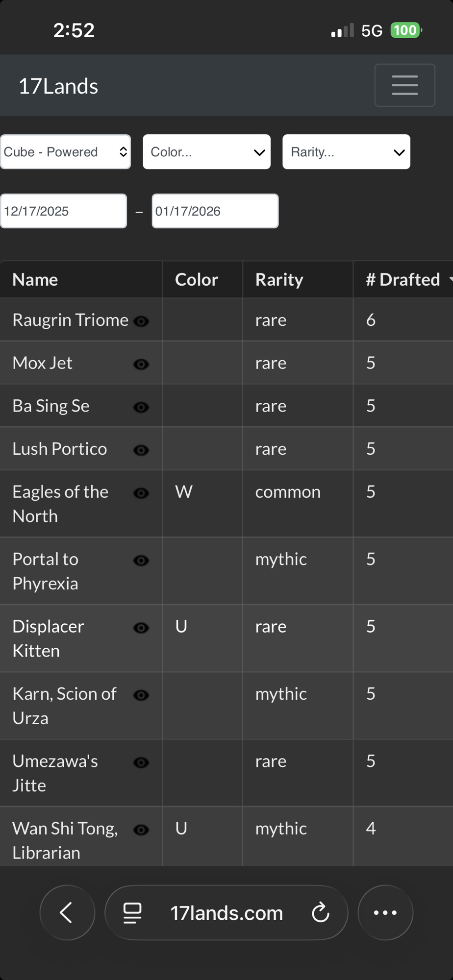Go to the 17Lands home link
The height and width of the screenshot is (980, 453).
(x=58, y=86)
